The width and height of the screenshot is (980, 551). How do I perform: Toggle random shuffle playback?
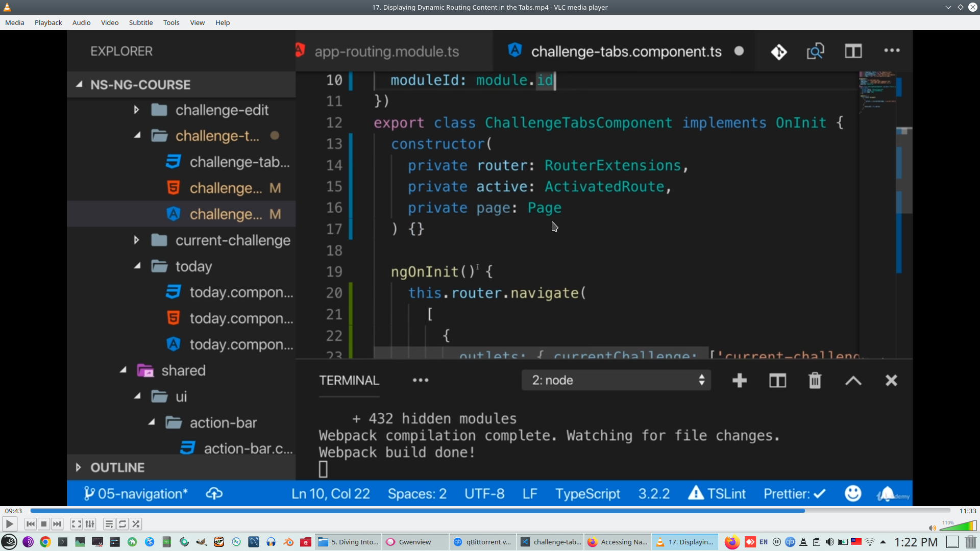tap(136, 524)
